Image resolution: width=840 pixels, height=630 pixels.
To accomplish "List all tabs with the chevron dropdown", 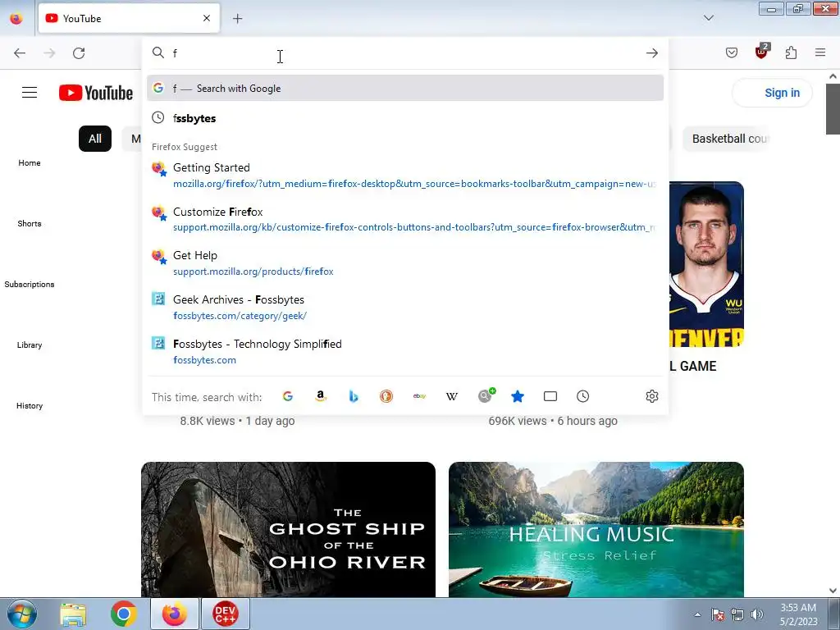I will [x=708, y=18].
